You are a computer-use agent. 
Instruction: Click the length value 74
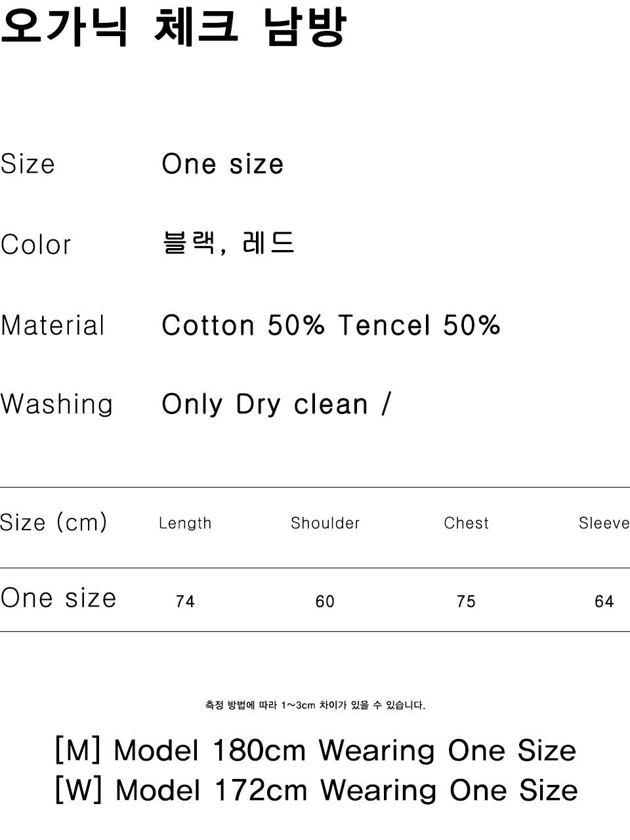[x=185, y=602]
